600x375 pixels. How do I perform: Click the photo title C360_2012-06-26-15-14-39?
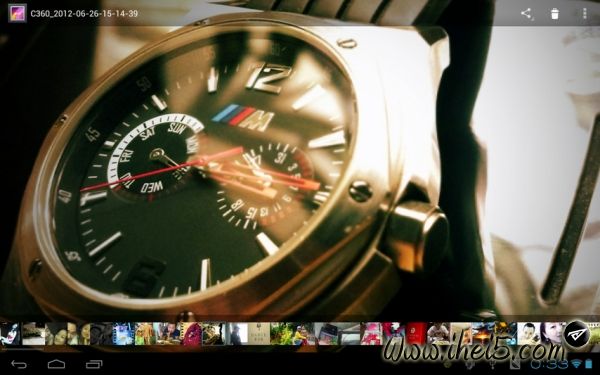(84, 14)
